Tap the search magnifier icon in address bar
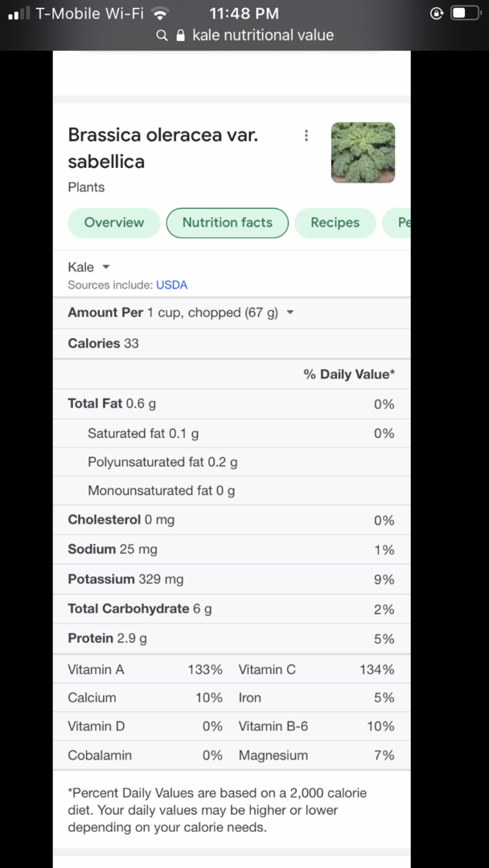This screenshot has width=489, height=868. (162, 36)
